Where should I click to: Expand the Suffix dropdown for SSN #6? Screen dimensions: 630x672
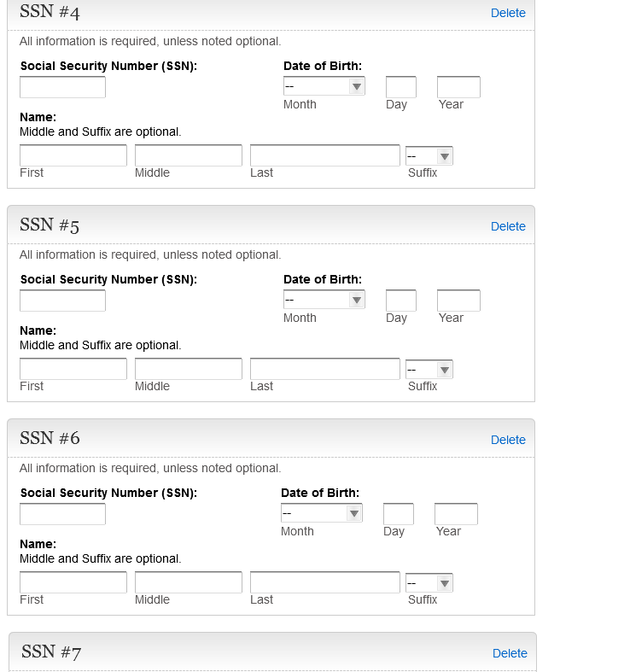click(429, 583)
